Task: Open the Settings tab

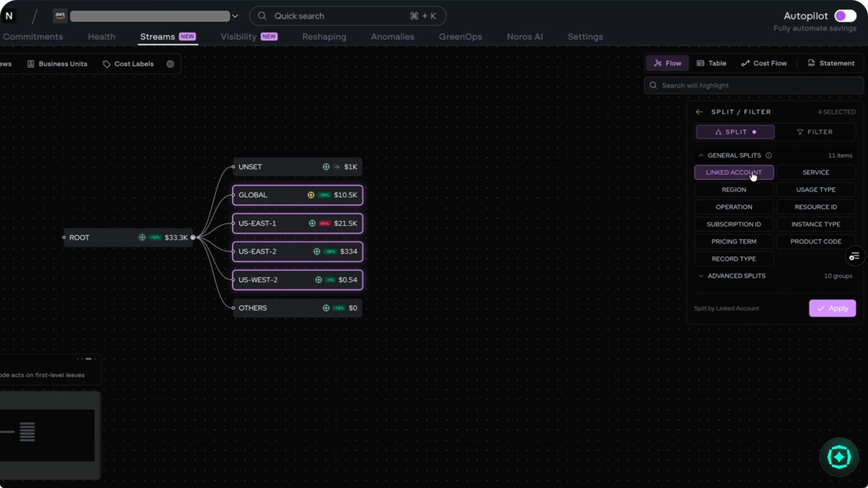Action: pyautogui.click(x=585, y=36)
